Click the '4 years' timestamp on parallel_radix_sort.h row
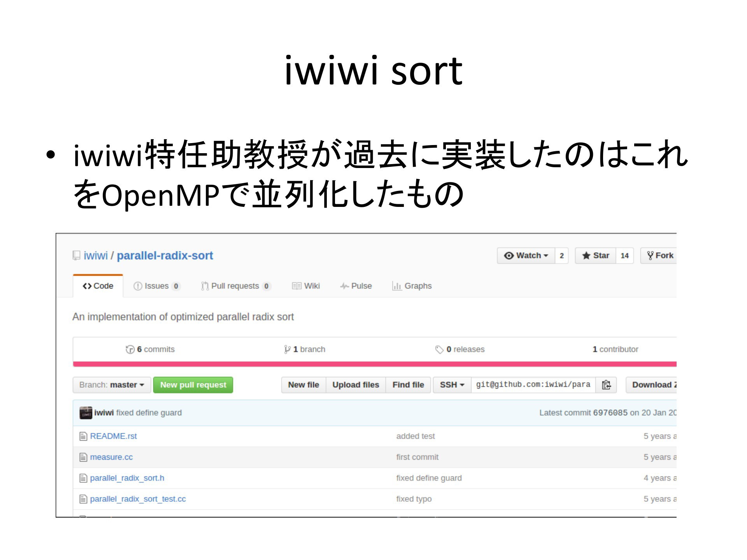 tap(660, 478)
